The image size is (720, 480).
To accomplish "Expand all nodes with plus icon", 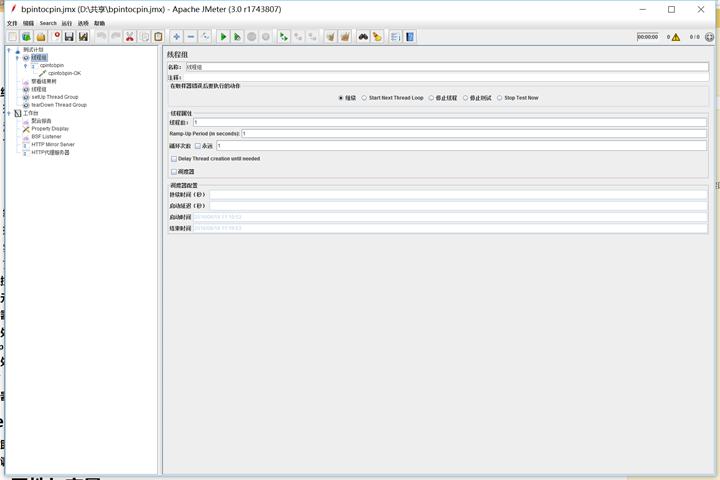I will point(176,37).
